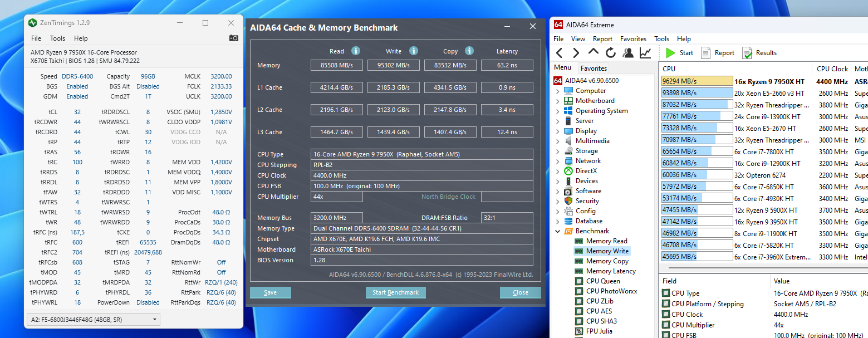This screenshot has width=868, height=338.
Task: Click the Windows logo icon for Operating System
Action: click(x=568, y=111)
